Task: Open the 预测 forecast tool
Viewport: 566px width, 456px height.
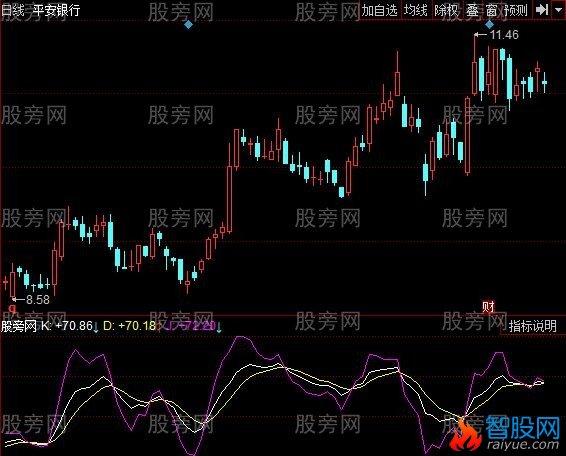Action: (x=516, y=10)
